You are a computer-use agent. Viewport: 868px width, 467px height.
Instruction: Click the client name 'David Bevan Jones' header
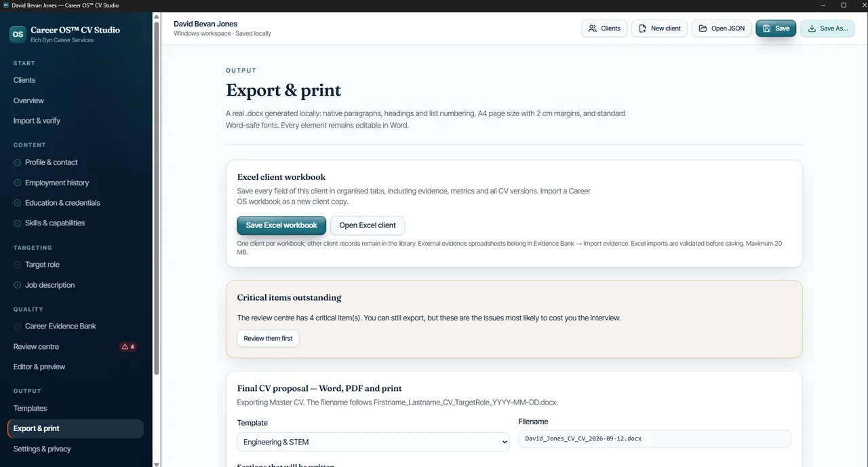point(205,24)
